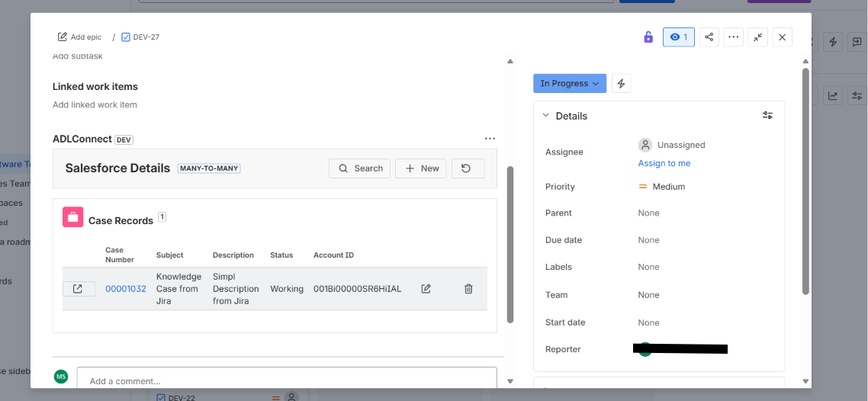
Task: Click the Team None value
Action: pos(649,295)
